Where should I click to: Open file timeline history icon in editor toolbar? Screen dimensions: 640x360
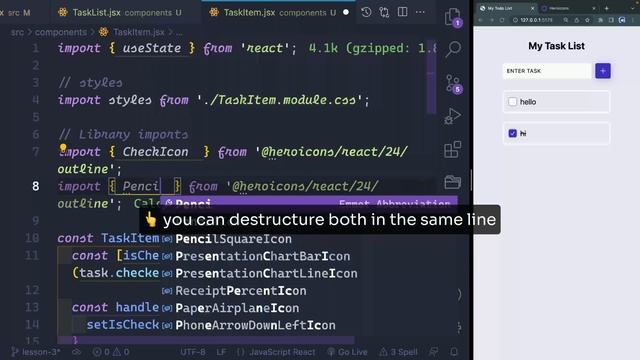[x=366, y=12]
